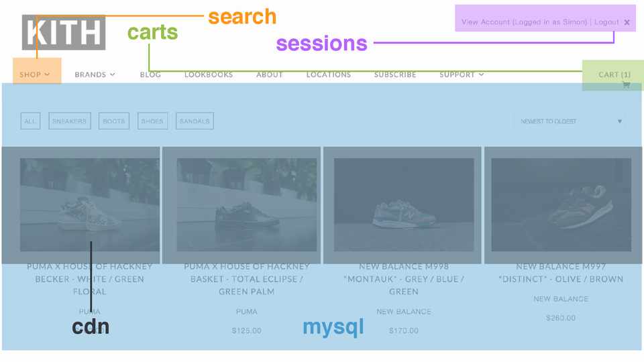Click the KITH logo
Screen dimensions: 644x362
64,33
